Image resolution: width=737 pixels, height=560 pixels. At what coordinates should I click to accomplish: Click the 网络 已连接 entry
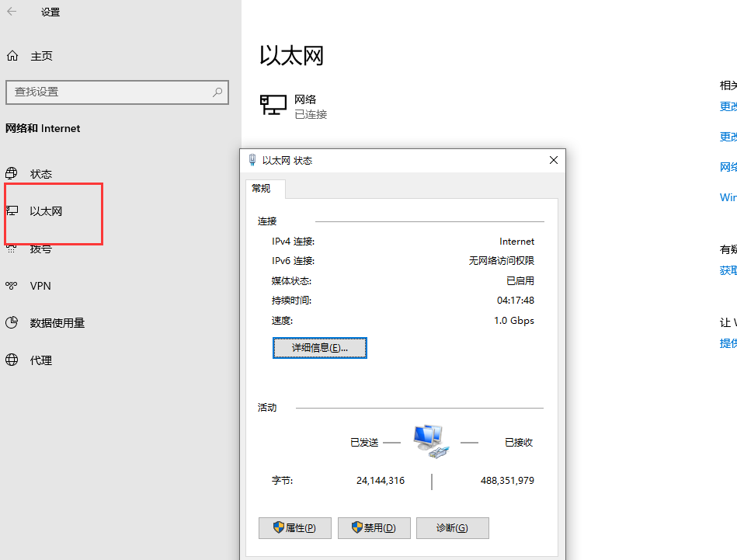311,106
